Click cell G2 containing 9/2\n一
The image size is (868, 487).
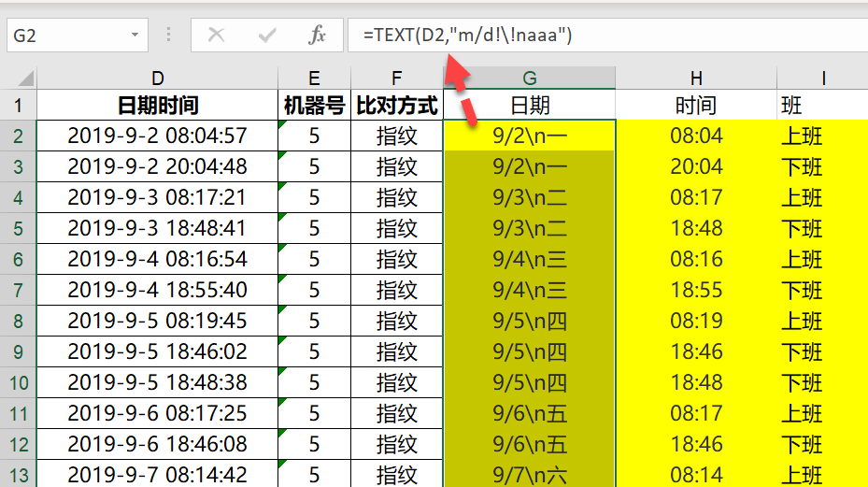(x=529, y=136)
